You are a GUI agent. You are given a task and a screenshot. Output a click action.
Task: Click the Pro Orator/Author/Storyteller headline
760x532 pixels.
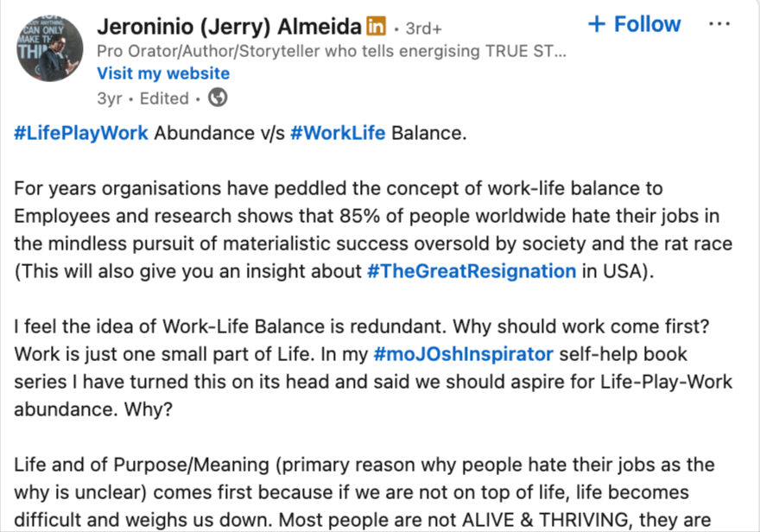click(332, 51)
